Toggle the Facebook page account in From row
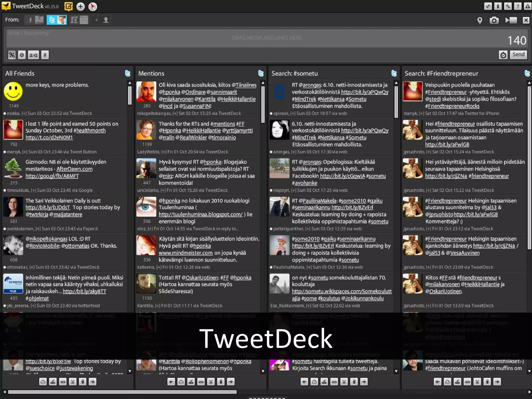532x399 pixels. tap(79, 20)
